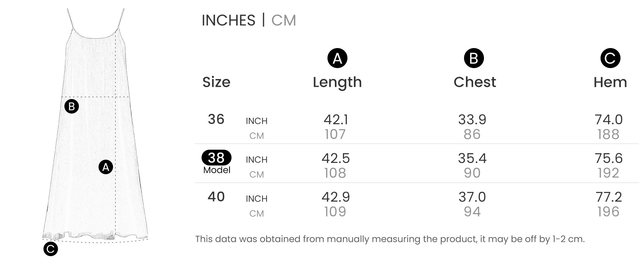The height and width of the screenshot is (260, 644).
Task: Click the 42.5 length value for size 38
Action: (336, 158)
